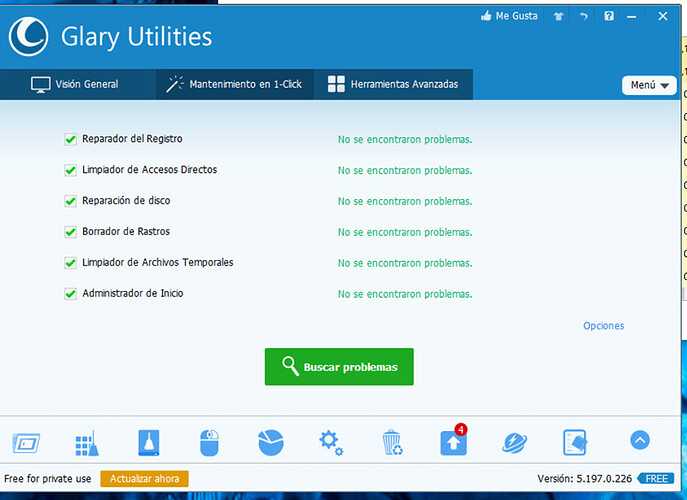Toggle Limpiador de Accesos Directos checkbox

click(x=70, y=170)
